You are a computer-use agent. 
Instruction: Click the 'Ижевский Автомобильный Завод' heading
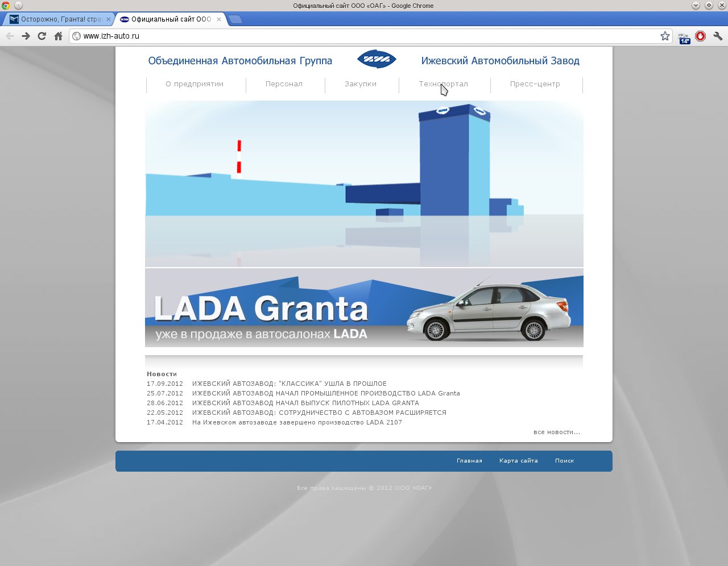[x=500, y=61]
